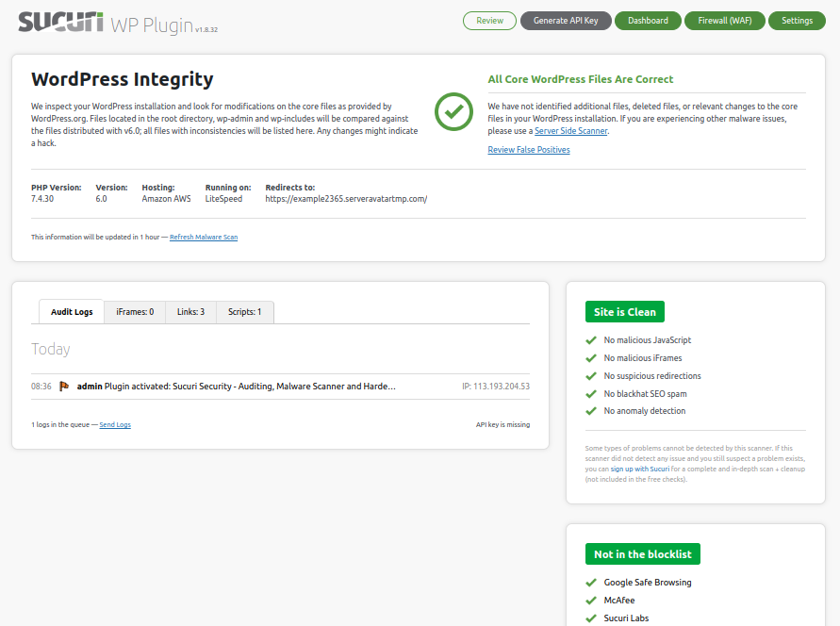Click the checkmark beside No malicious JavaScript

pos(591,340)
